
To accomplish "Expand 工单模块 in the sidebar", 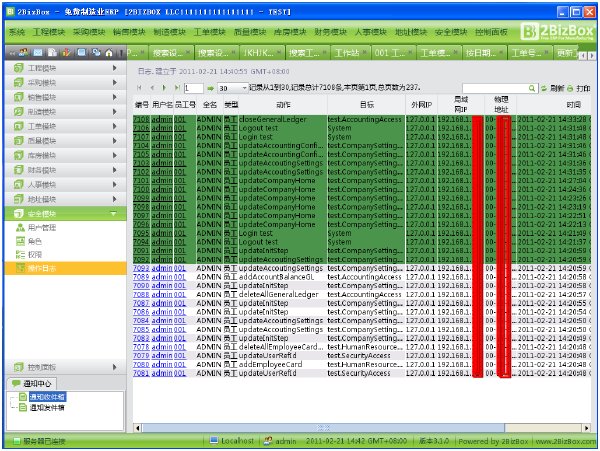I will pos(65,126).
